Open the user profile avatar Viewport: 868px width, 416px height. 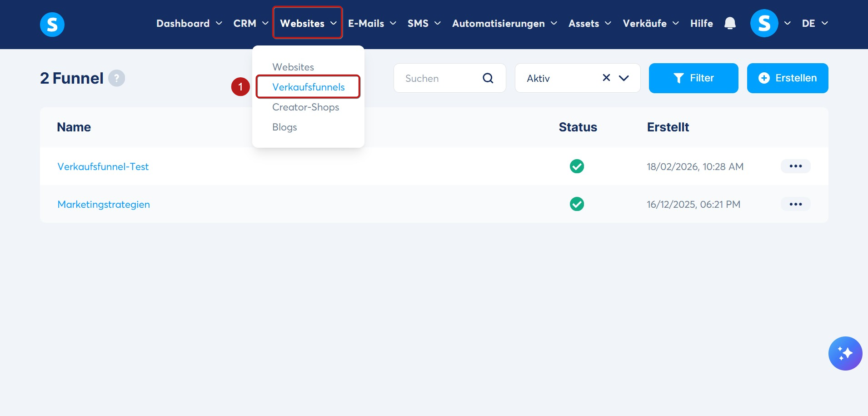coord(764,23)
